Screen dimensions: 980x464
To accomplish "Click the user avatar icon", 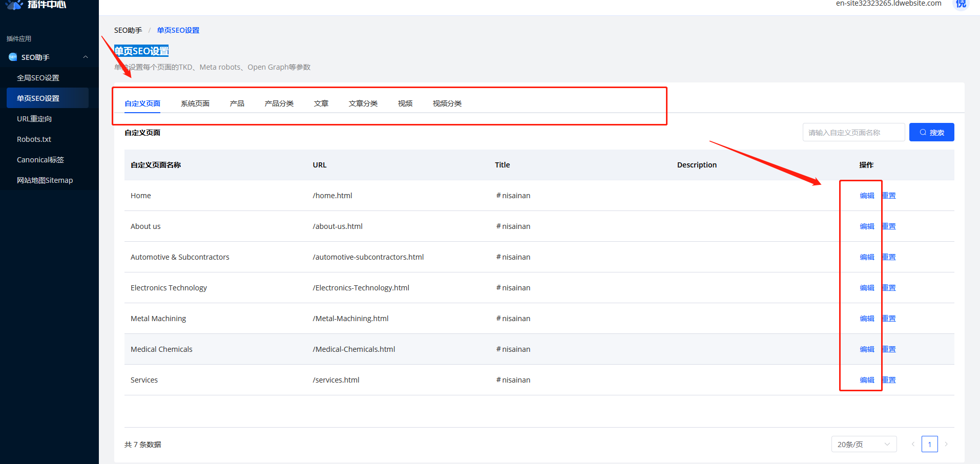I will [x=961, y=4].
